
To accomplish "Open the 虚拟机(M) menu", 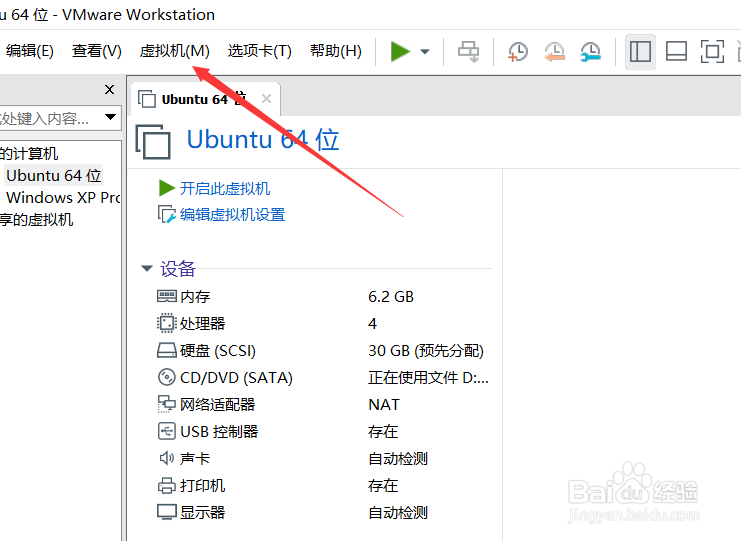I will (174, 51).
